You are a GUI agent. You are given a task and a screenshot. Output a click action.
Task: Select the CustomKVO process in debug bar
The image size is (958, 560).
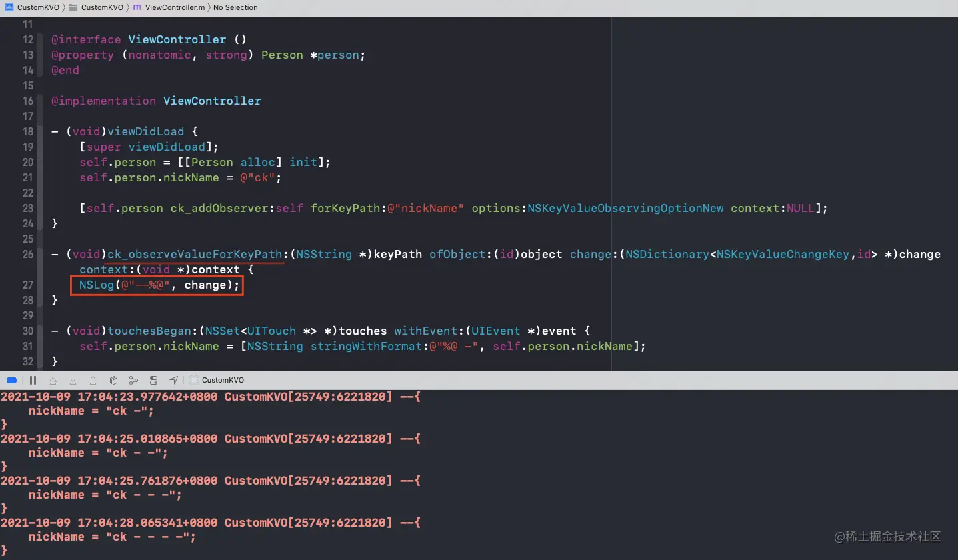tap(217, 380)
